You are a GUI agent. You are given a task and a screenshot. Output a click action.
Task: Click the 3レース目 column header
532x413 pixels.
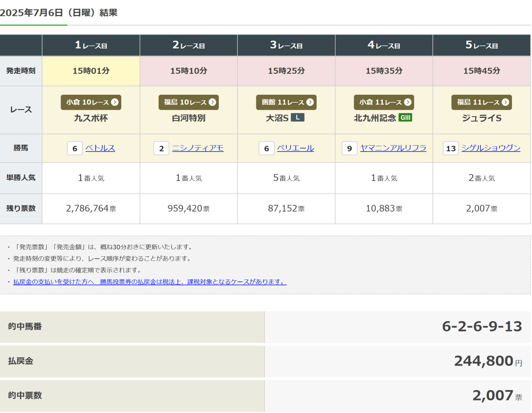coord(286,45)
